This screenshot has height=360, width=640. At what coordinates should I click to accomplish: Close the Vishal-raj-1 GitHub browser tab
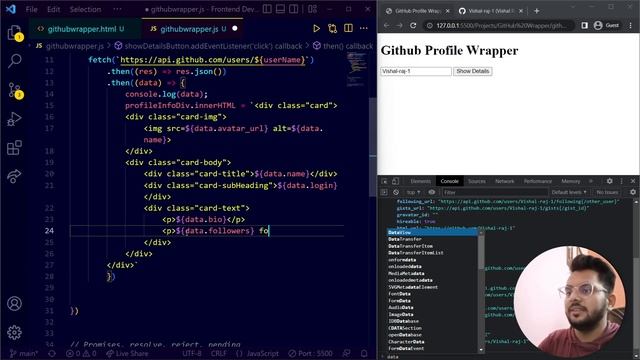521,11
